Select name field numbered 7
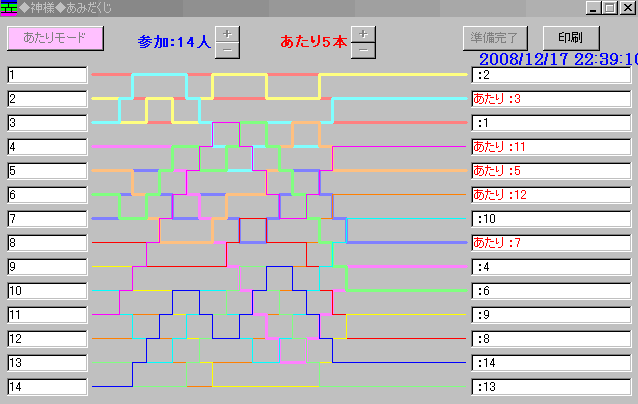Screen dimensions: 638x404 tap(47, 219)
